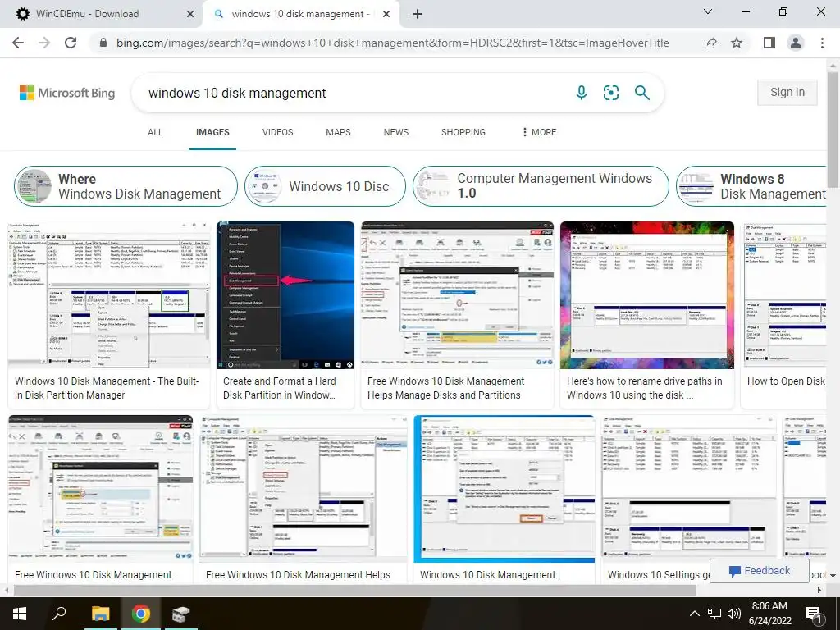This screenshot has height=630, width=840.
Task: Open the network status tray icon
Action: point(714,614)
